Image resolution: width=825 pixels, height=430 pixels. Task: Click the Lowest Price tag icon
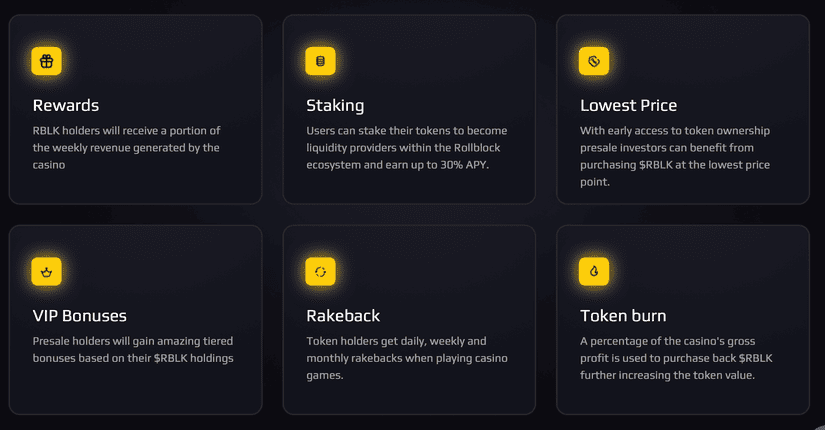click(594, 62)
